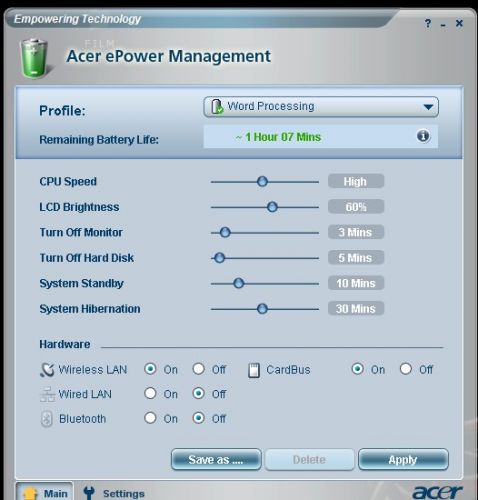The height and width of the screenshot is (500, 478).
Task: Click the CPU Speed slider knob
Action: [262, 182]
